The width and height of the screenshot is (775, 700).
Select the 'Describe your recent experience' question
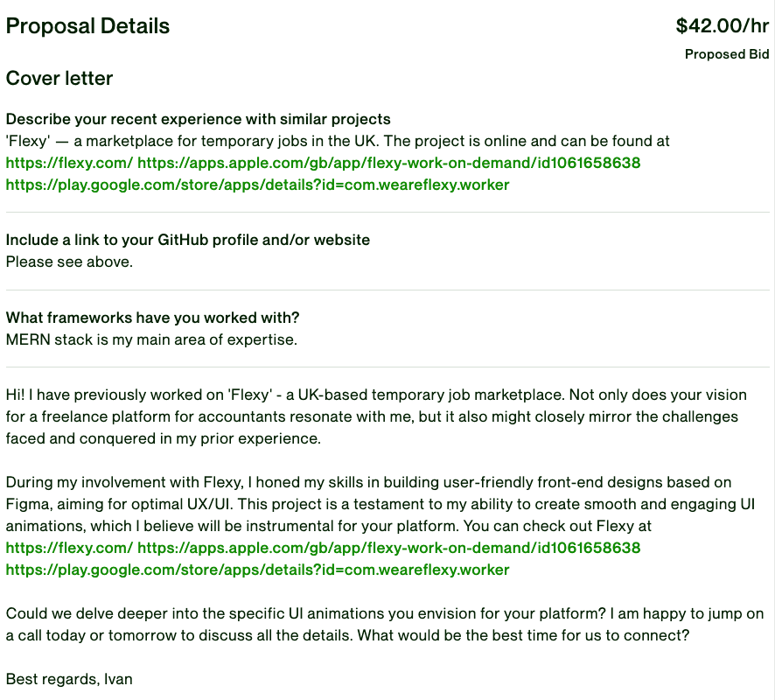199,119
